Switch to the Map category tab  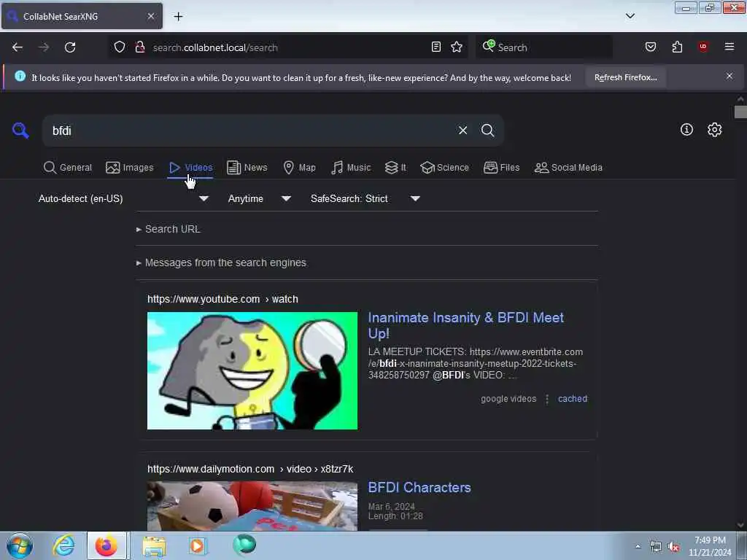point(300,168)
